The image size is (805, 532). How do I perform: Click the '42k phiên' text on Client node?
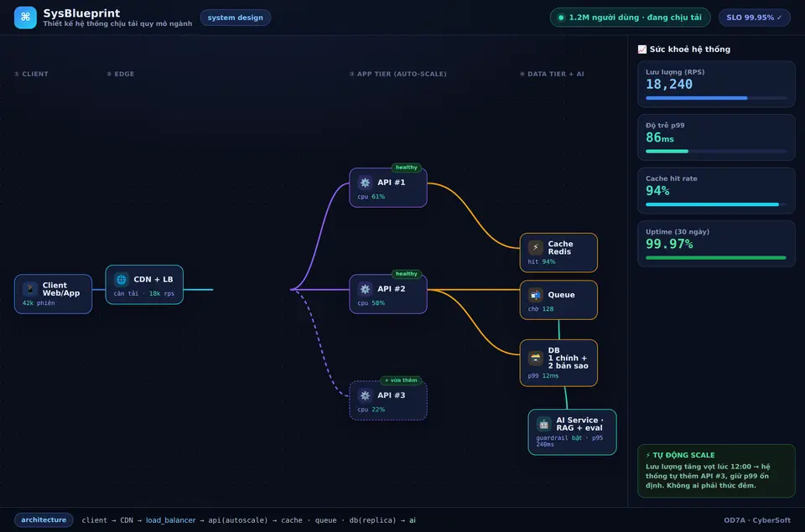tap(39, 303)
